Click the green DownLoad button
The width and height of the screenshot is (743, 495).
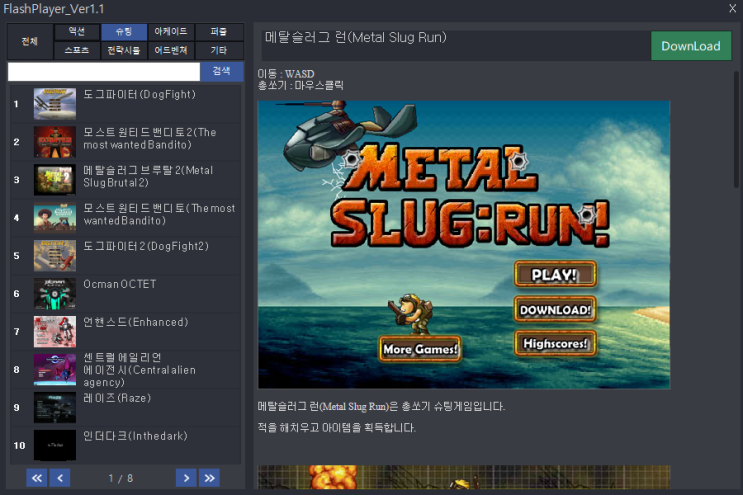click(690, 46)
